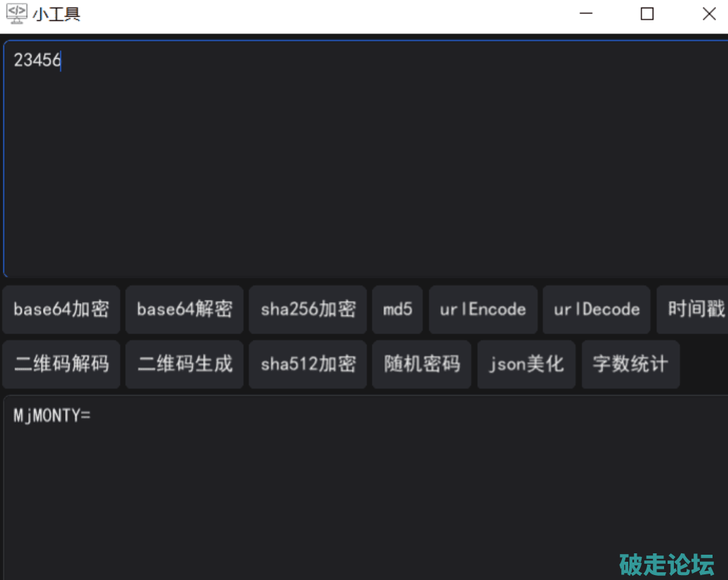Focus the input box containing 23456
728x580 pixels.
[x=364, y=159]
